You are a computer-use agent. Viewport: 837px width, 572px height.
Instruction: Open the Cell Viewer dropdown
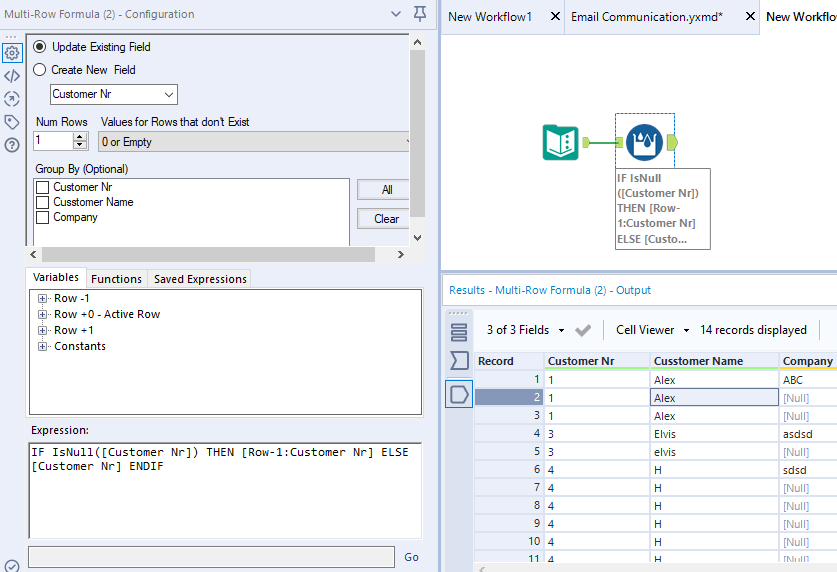pos(652,330)
